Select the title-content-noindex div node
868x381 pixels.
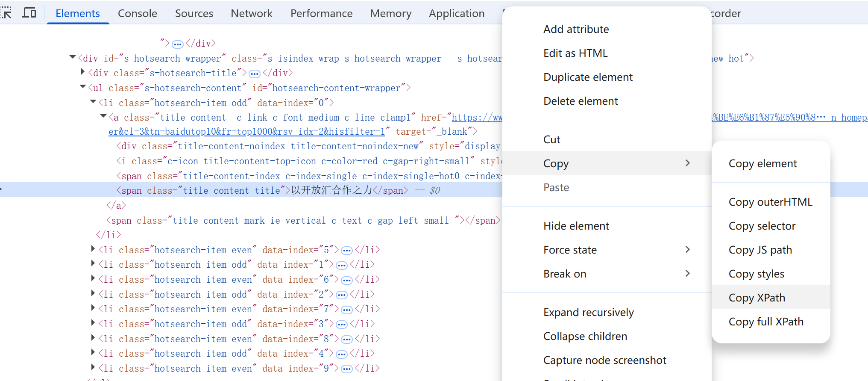click(309, 146)
